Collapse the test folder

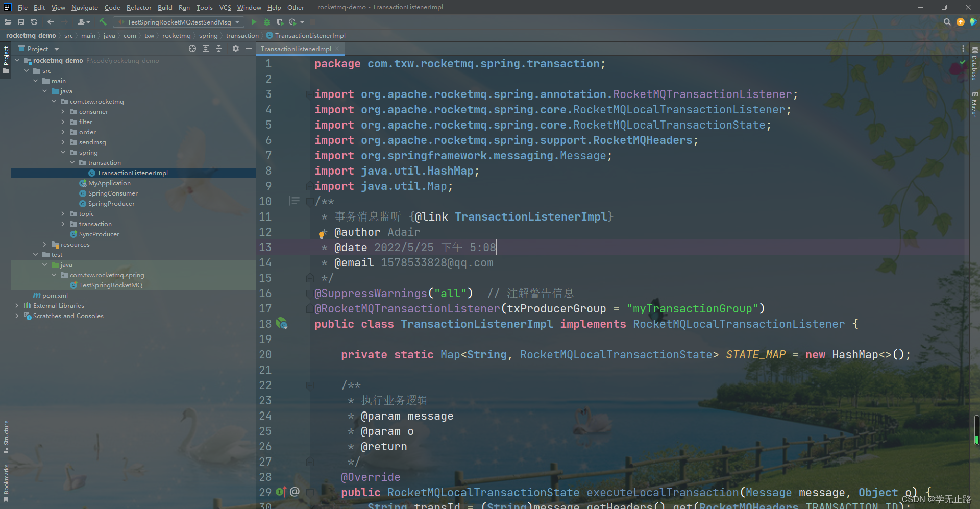coord(36,254)
